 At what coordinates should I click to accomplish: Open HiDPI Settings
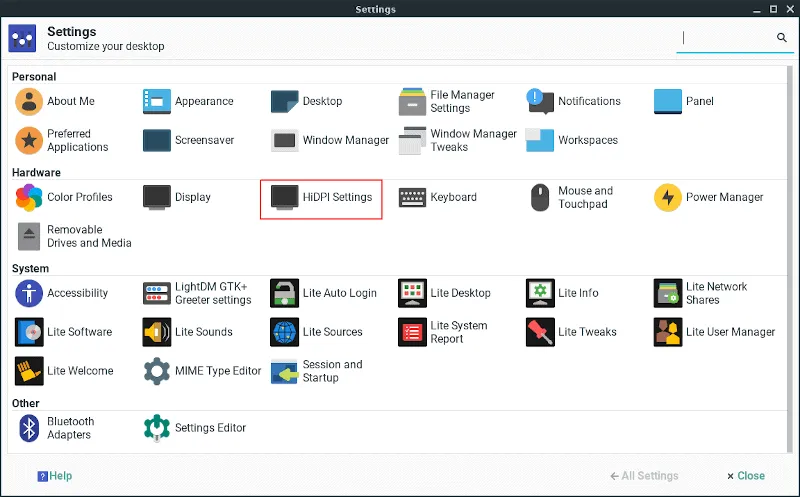coord(321,198)
